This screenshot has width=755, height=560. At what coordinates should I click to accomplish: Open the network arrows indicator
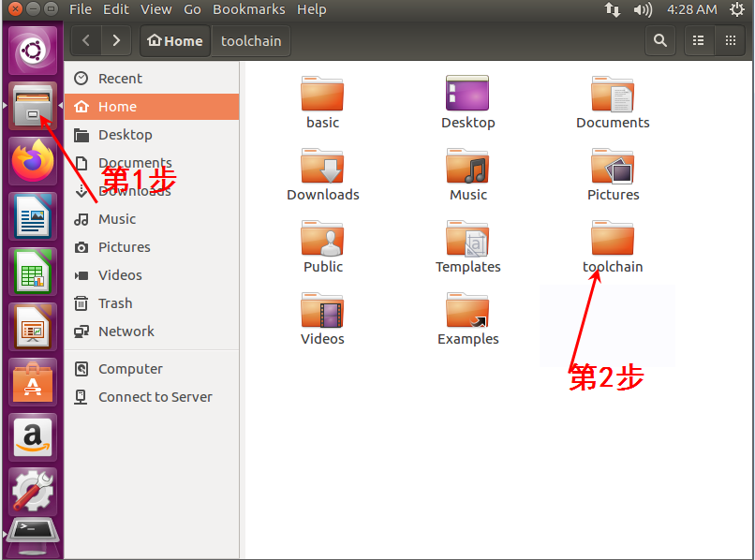(x=614, y=9)
